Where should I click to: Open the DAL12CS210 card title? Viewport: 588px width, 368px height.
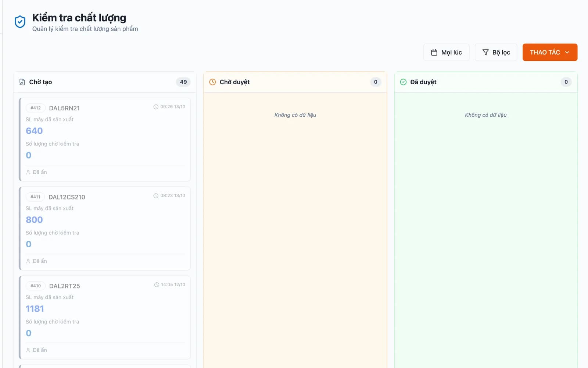pos(67,197)
